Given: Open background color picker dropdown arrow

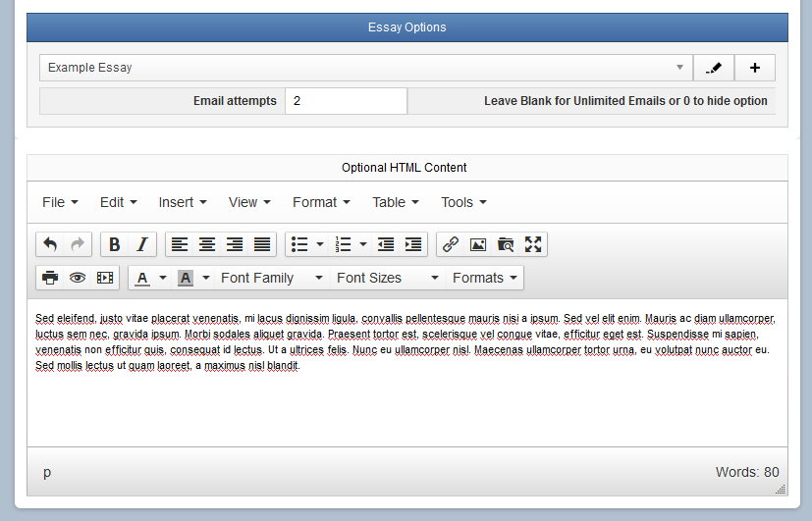Looking at the screenshot, I should 205,278.
